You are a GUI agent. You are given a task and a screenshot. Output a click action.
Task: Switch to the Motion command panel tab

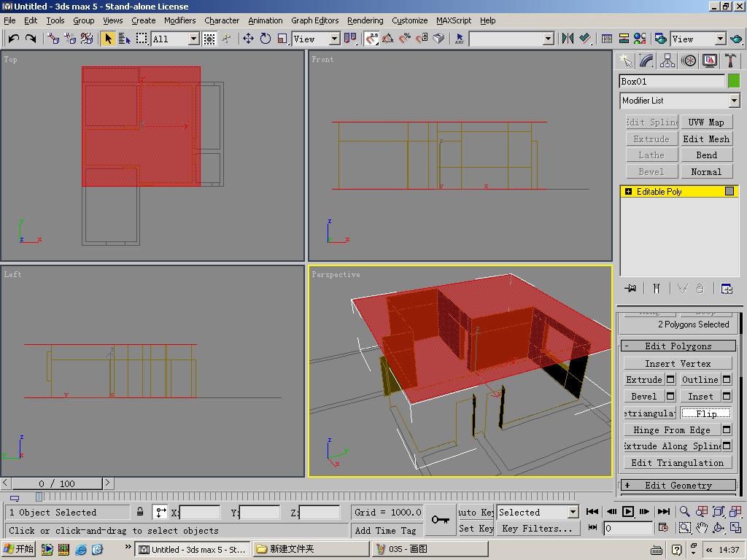point(689,61)
